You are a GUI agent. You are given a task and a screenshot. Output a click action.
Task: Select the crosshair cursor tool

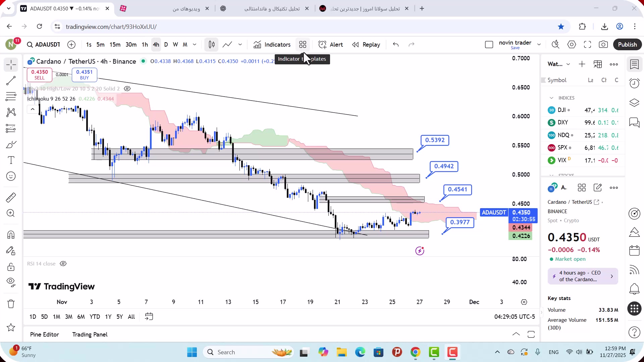[x=11, y=64]
